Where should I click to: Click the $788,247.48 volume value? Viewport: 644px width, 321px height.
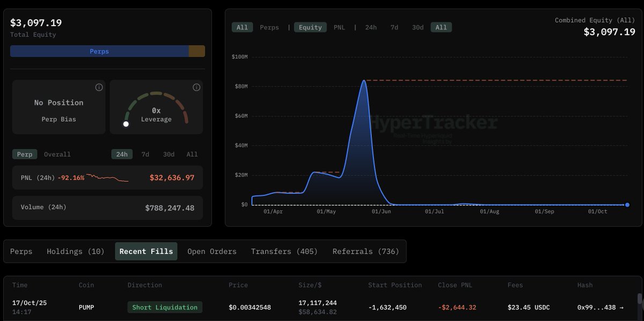coord(170,208)
